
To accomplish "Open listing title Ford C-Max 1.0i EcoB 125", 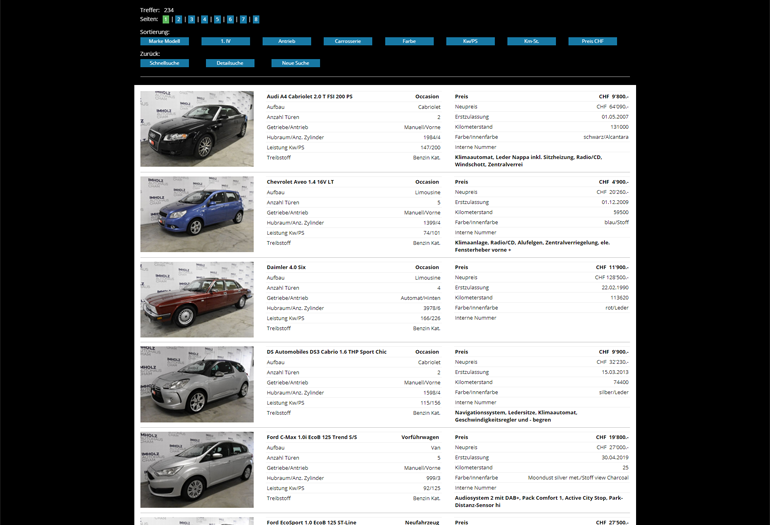I will pyautogui.click(x=312, y=437).
